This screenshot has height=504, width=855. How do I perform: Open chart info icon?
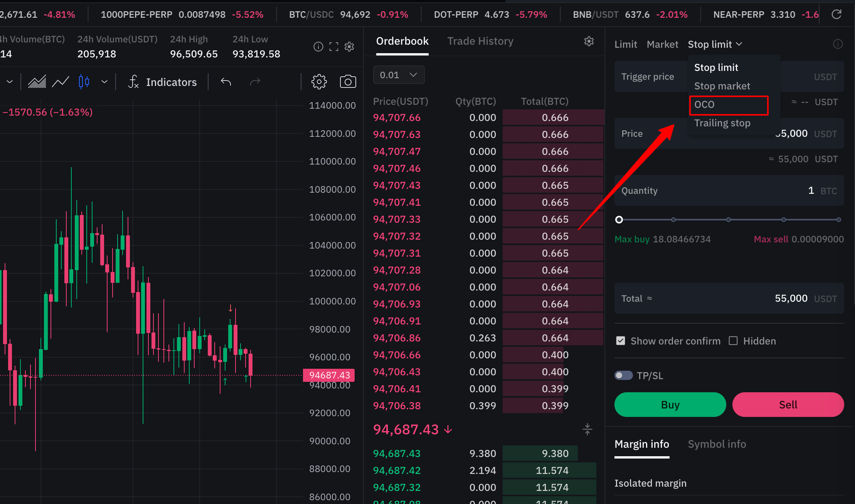(318, 47)
